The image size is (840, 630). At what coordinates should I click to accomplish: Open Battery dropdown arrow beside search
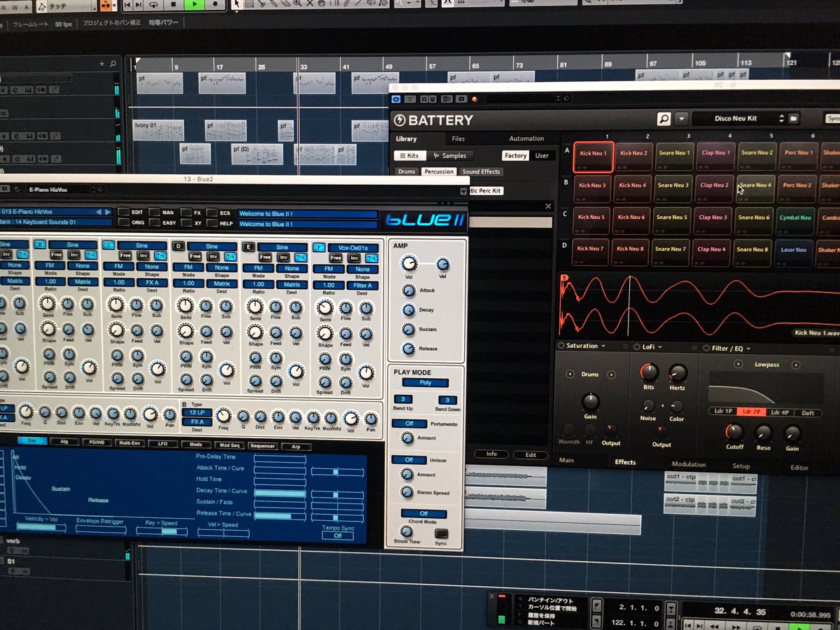[680, 119]
